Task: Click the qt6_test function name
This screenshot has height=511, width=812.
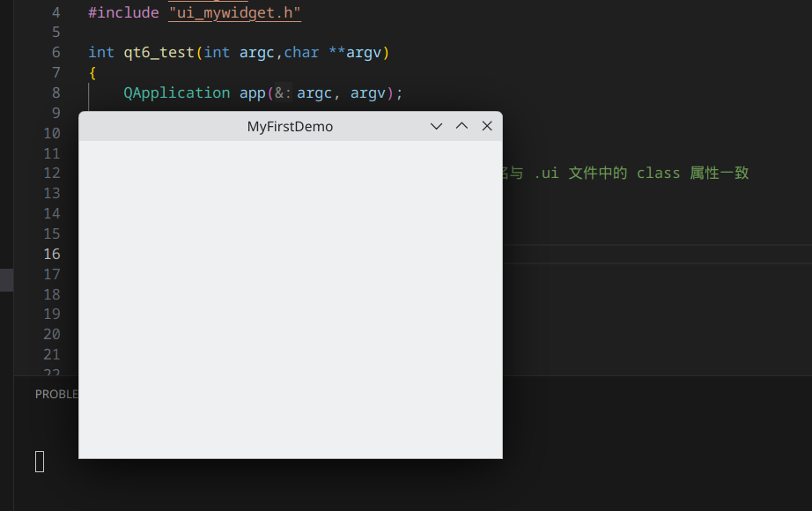Action: 159,52
